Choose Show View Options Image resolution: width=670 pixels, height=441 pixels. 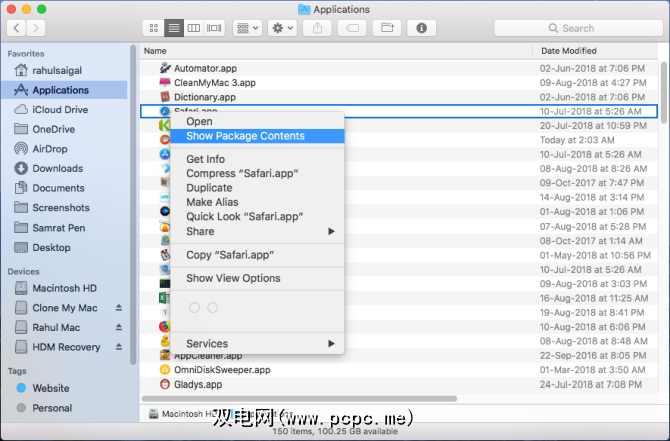pyautogui.click(x=257, y=278)
